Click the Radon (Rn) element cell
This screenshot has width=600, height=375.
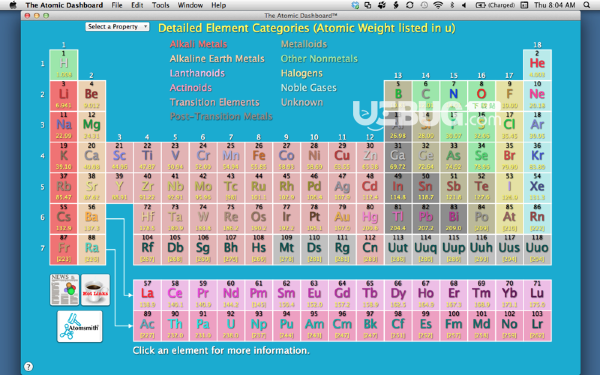(x=537, y=218)
